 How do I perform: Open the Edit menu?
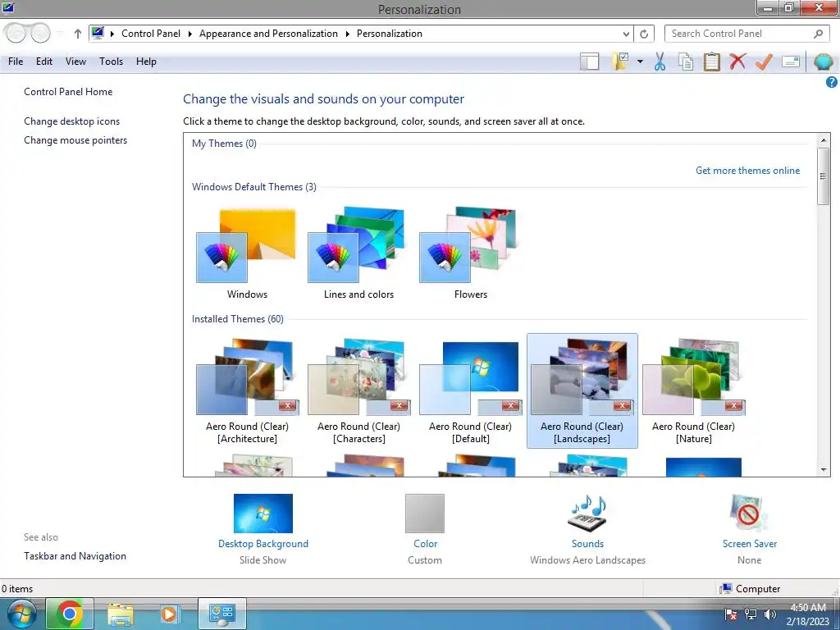44,62
